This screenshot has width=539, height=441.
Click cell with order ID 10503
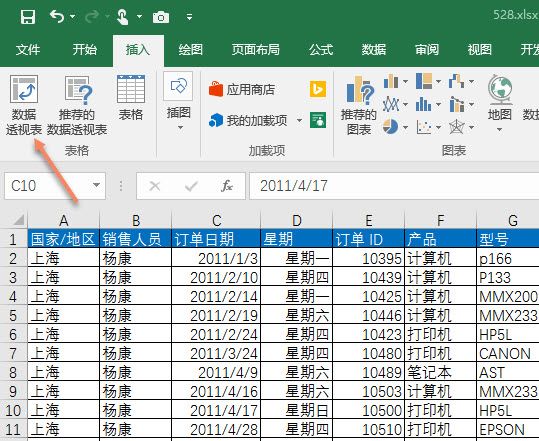pyautogui.click(x=369, y=391)
